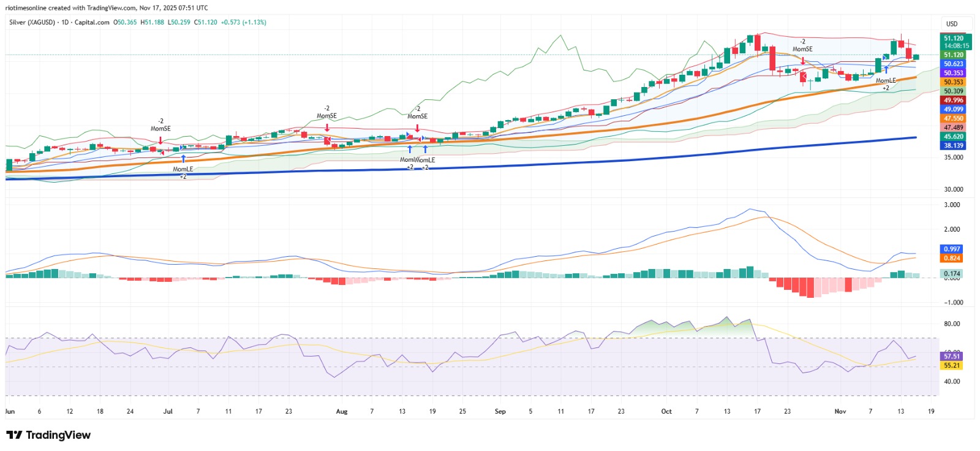The width and height of the screenshot is (980, 451).
Task: Click the low value L50.259
Action: coord(179,22)
